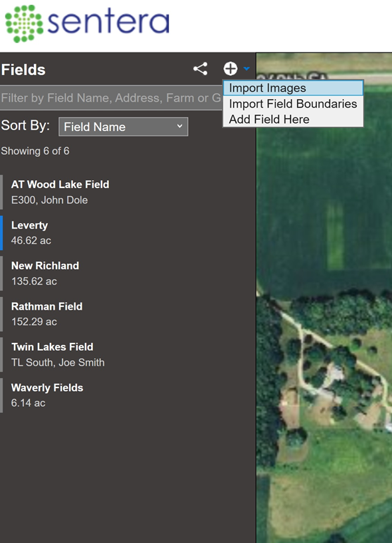
Task: Click the Showing 6 of 6 text
Action: pos(35,152)
